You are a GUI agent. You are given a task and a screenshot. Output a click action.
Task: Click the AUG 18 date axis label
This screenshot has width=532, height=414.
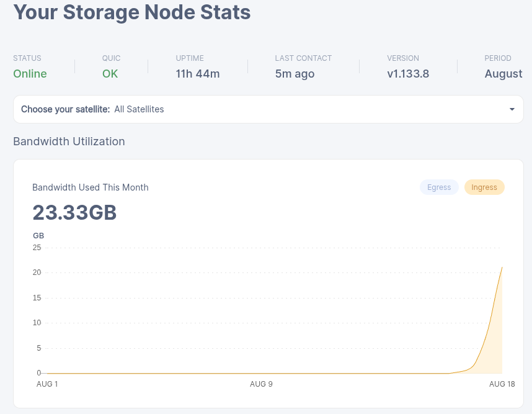502,384
